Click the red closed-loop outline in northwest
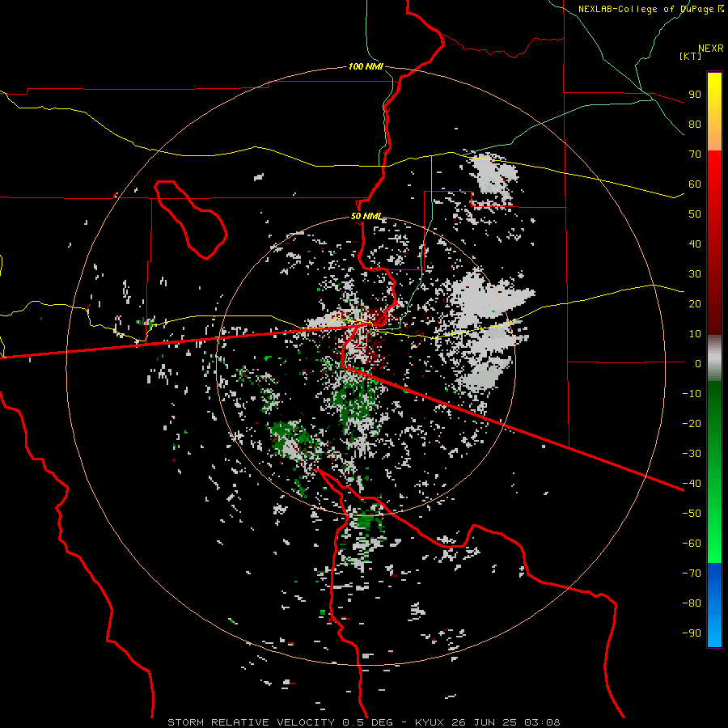 coord(190,219)
